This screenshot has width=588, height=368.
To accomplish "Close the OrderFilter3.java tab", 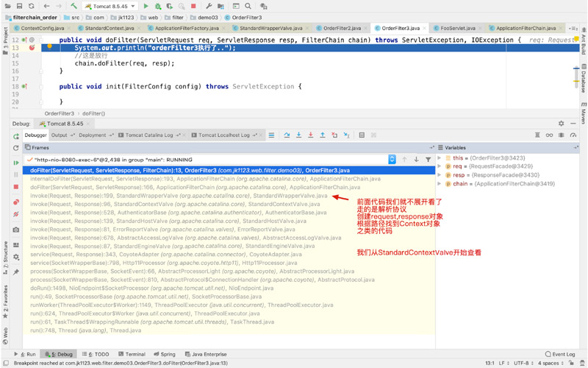I will [425, 28].
